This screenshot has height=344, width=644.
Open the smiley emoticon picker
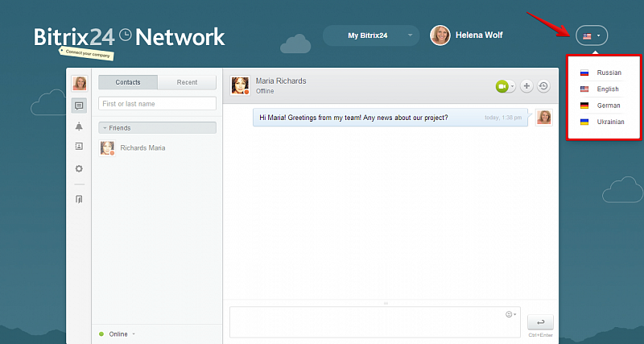[510, 314]
